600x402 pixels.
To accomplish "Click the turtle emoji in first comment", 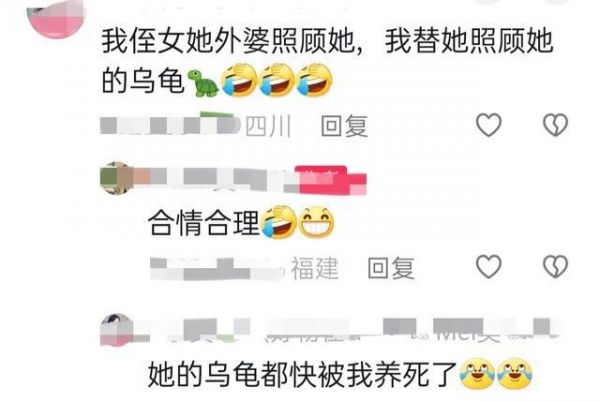I will 203,83.
